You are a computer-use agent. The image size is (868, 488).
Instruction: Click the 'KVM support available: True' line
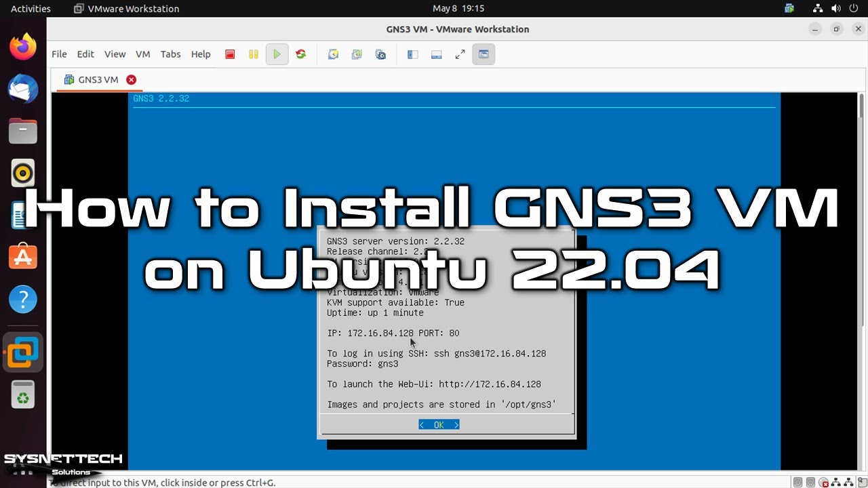pyautogui.click(x=396, y=302)
